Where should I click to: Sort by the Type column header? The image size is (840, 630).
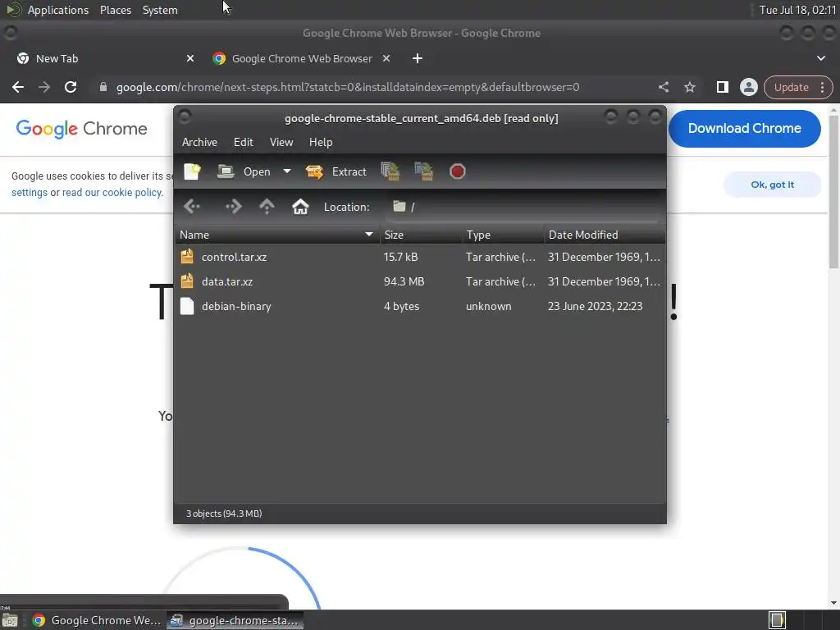(503, 235)
